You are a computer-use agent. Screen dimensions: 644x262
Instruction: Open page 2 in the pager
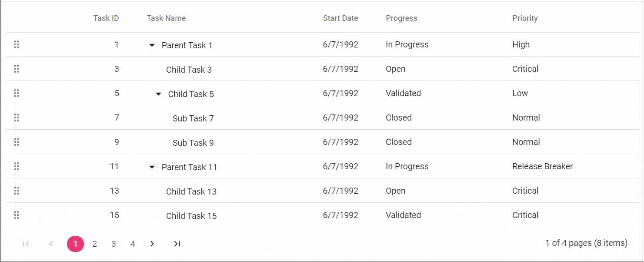pos(94,244)
